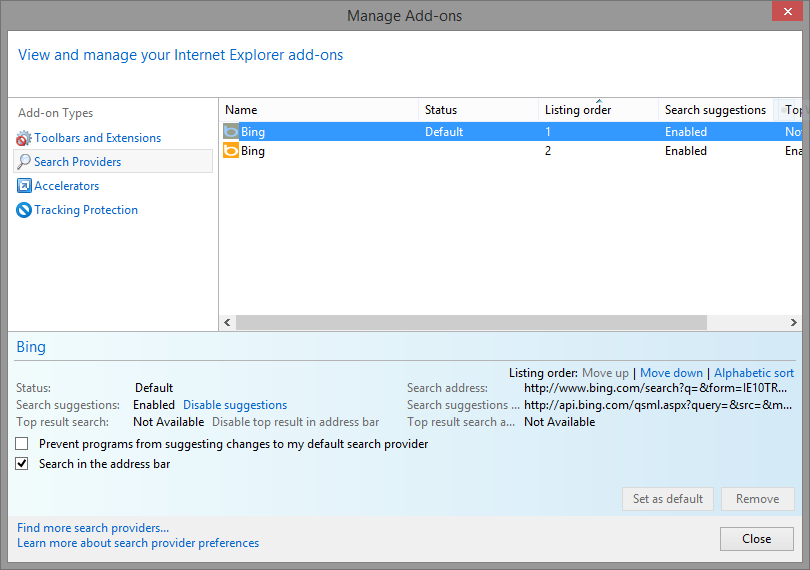Open Find more search providers link
This screenshot has width=810, height=570.
point(93,528)
